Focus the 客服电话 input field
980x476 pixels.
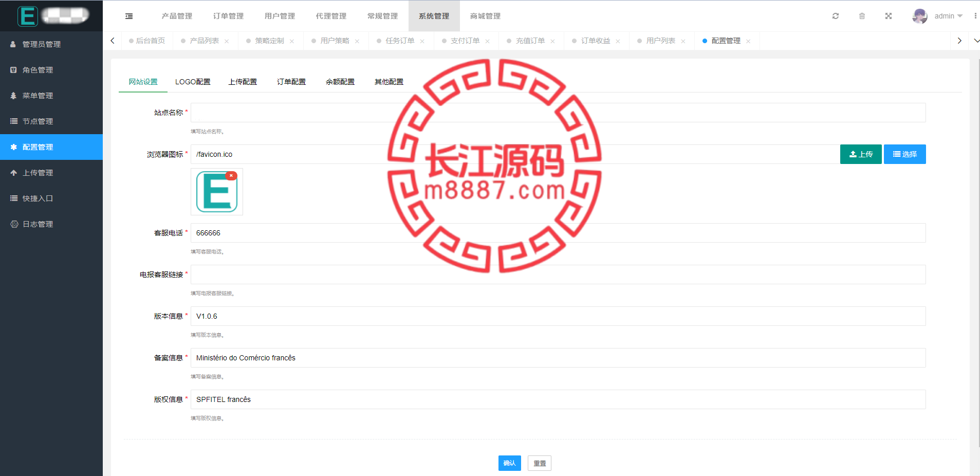(x=558, y=233)
